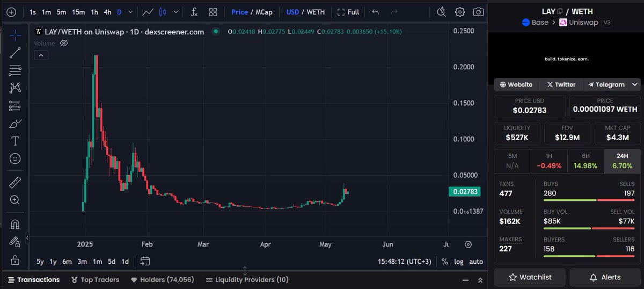Select the crosshair cursor tool
Screen dimensions: 644x289
(15, 35)
